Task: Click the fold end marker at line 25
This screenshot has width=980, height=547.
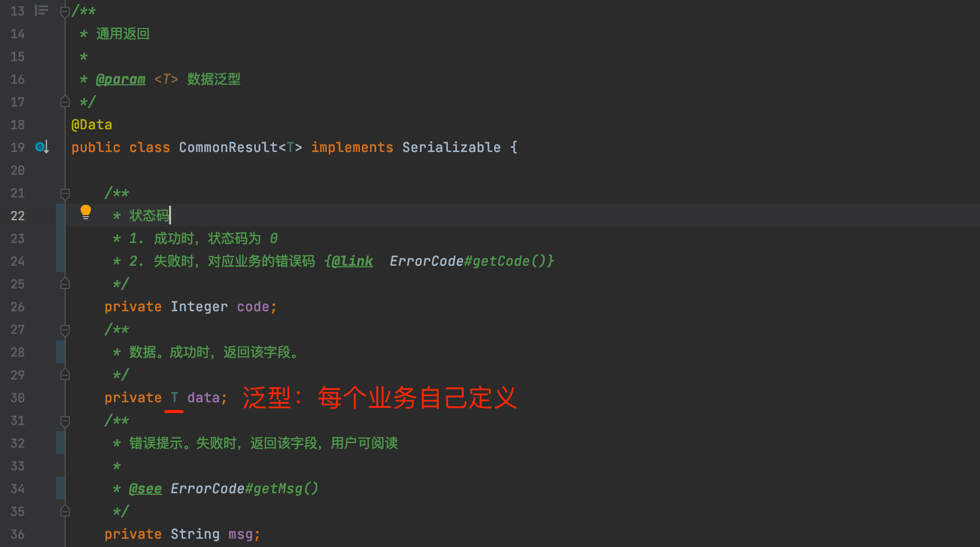Action: tap(65, 284)
